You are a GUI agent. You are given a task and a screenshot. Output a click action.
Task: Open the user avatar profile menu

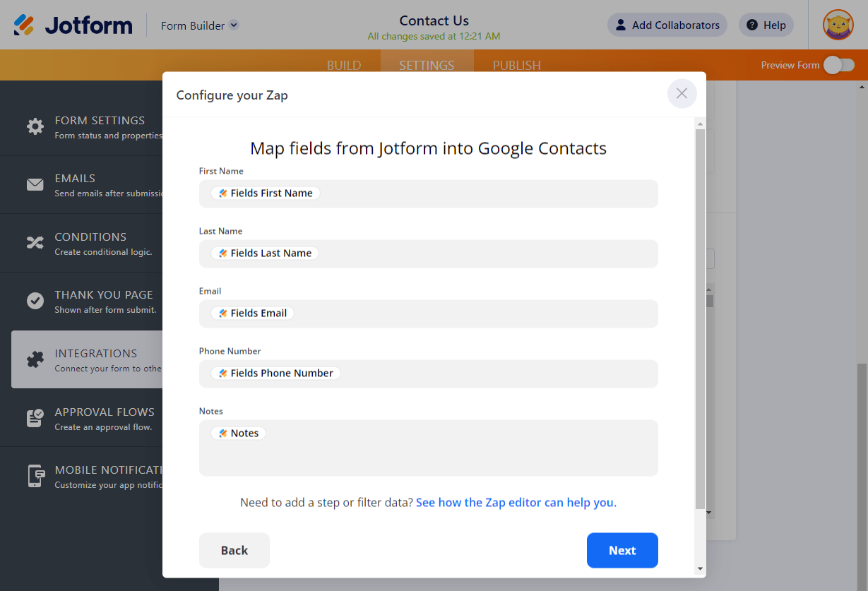coord(838,25)
